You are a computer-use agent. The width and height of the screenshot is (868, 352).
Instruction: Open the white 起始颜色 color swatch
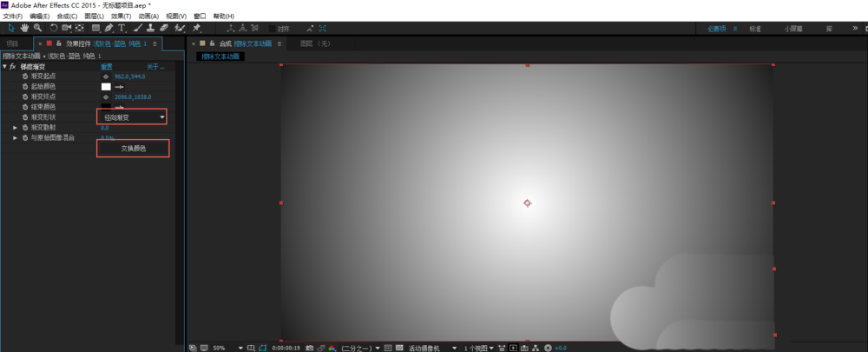click(x=106, y=87)
